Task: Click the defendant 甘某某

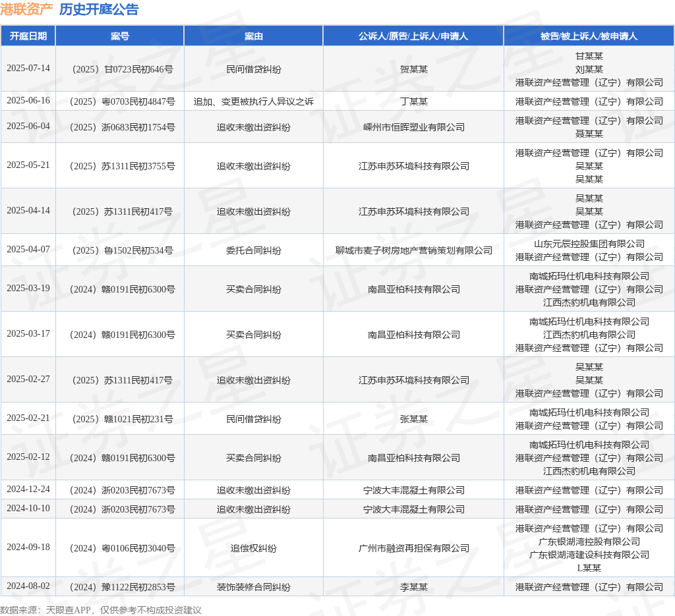Action: click(589, 56)
